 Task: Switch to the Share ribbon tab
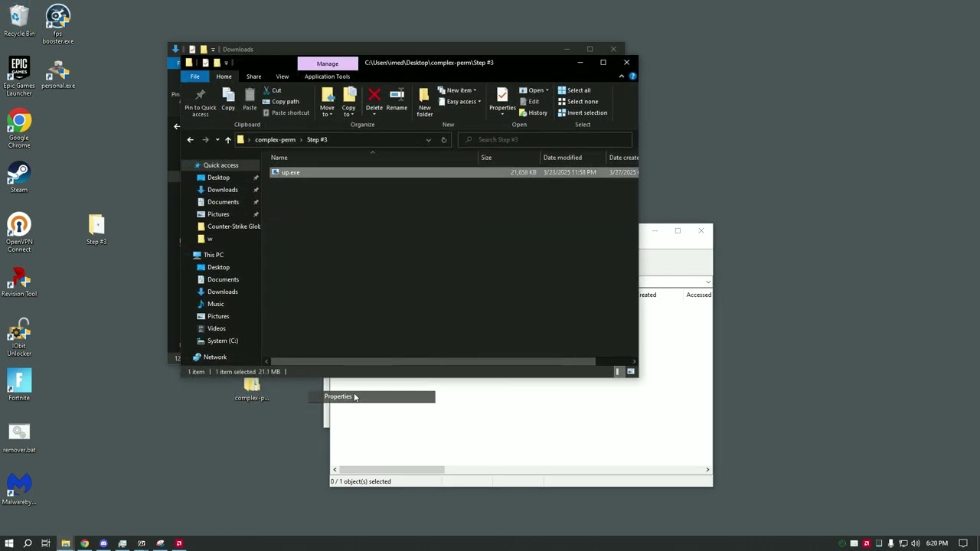[x=253, y=77]
